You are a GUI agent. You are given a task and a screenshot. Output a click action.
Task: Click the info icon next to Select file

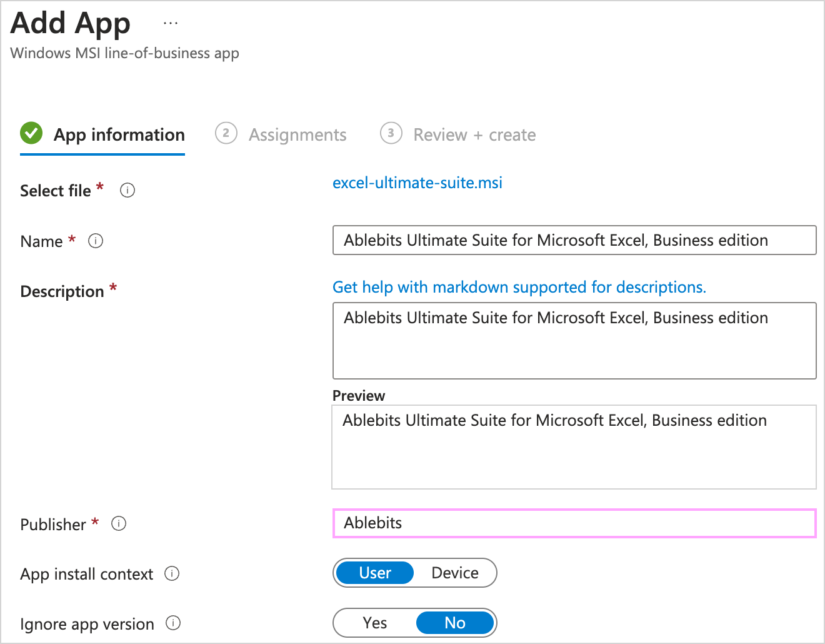127,190
